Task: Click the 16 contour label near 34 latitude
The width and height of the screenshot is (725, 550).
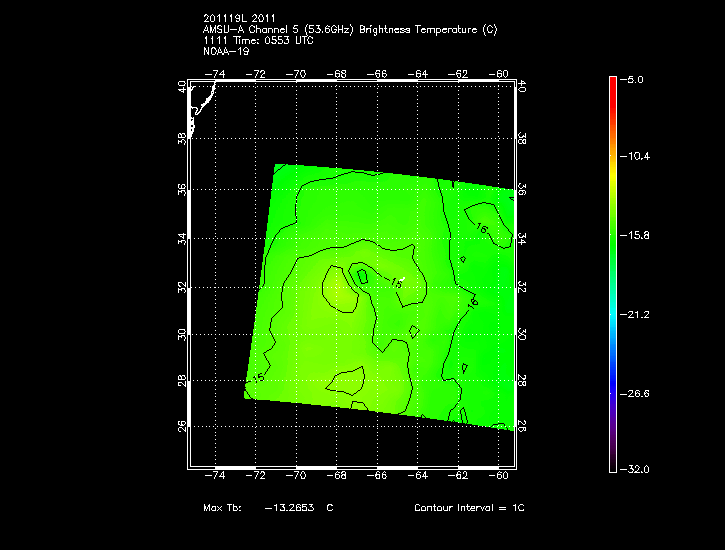Action: click(x=481, y=230)
